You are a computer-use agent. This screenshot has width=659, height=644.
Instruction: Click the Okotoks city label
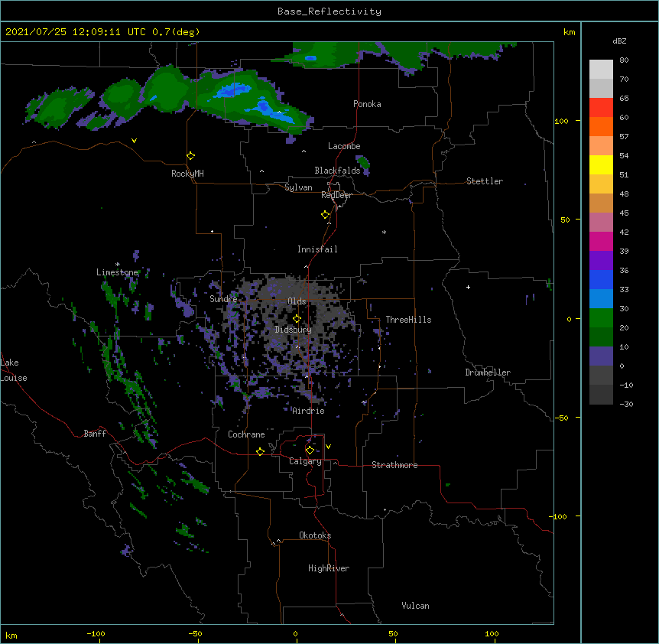pos(315,535)
